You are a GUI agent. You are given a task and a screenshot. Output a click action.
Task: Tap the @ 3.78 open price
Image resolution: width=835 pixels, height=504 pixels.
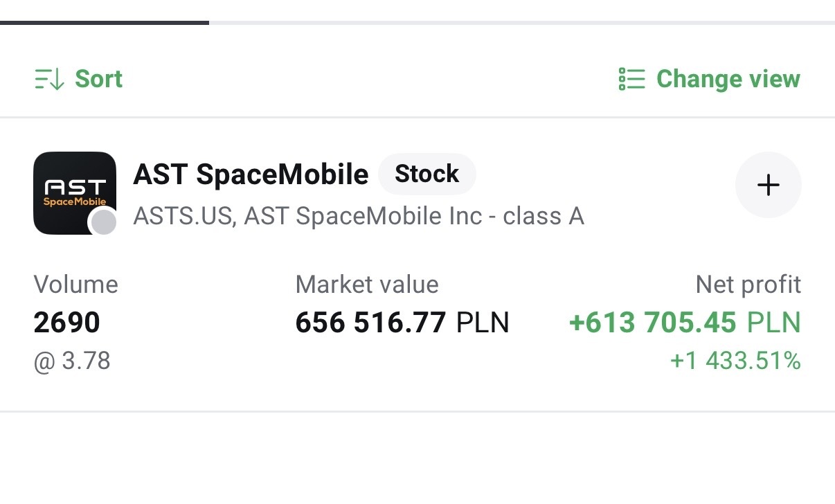72,361
